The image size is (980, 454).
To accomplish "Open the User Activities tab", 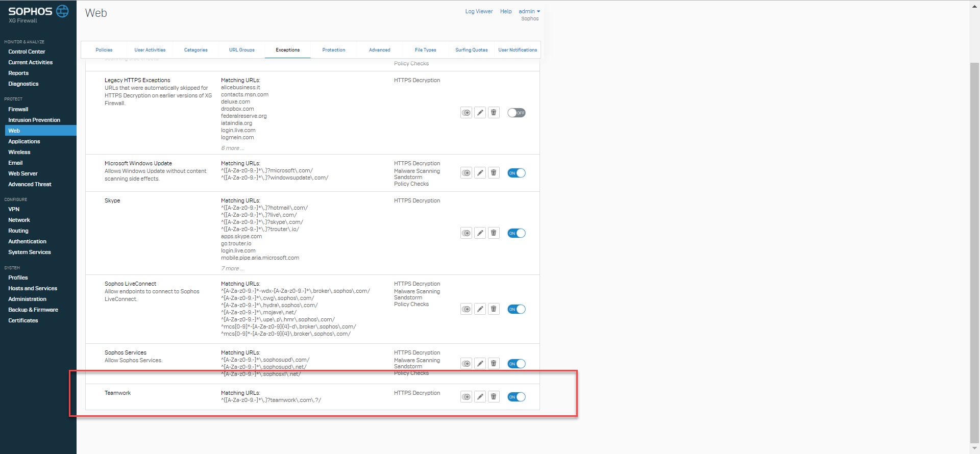I will pyautogui.click(x=150, y=50).
